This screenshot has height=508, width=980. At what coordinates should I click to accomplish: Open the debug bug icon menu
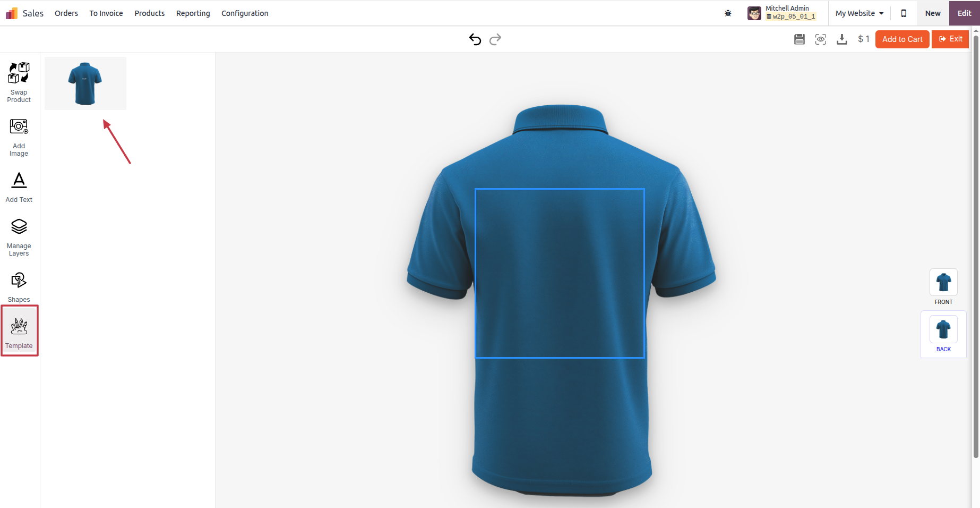pos(728,13)
